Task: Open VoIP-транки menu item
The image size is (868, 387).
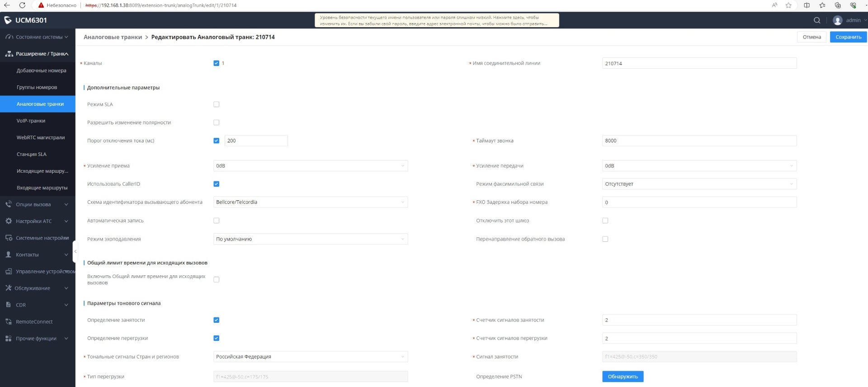Action: pos(38,121)
